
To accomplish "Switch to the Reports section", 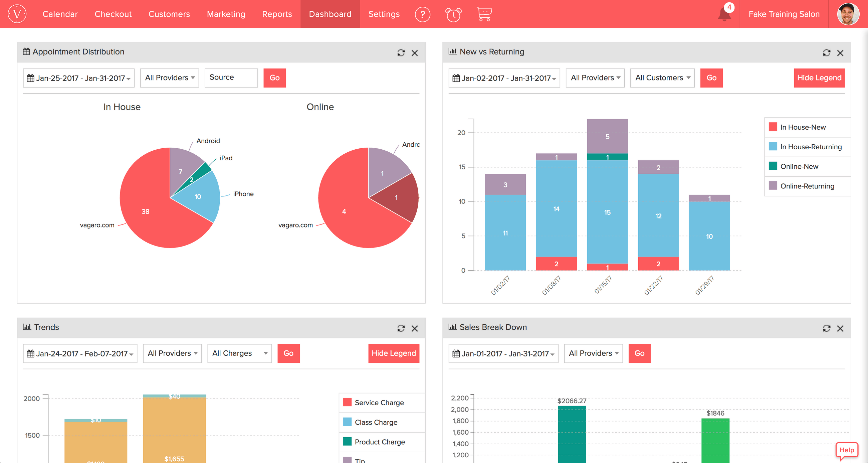I will point(277,14).
